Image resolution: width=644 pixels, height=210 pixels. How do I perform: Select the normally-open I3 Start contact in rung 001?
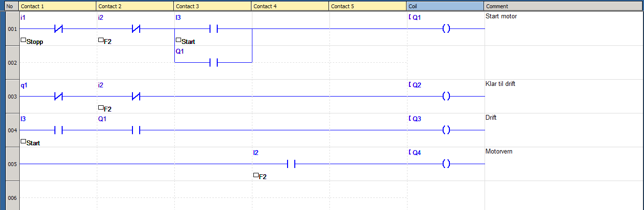(214, 29)
